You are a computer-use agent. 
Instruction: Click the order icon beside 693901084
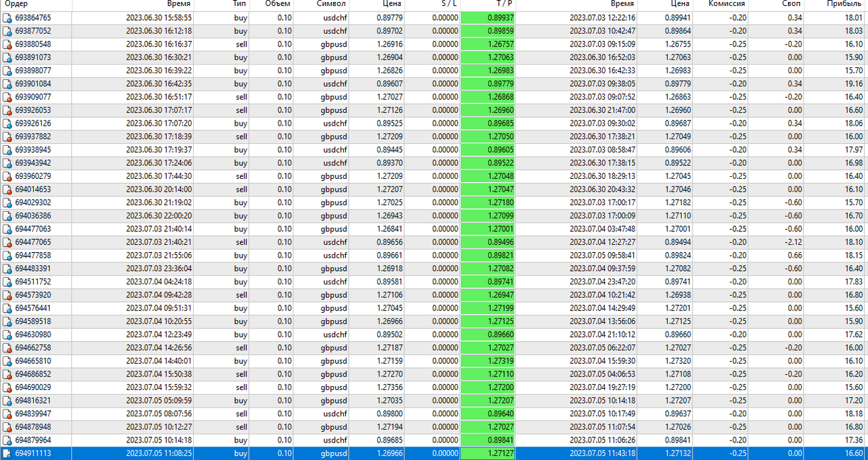point(7,84)
